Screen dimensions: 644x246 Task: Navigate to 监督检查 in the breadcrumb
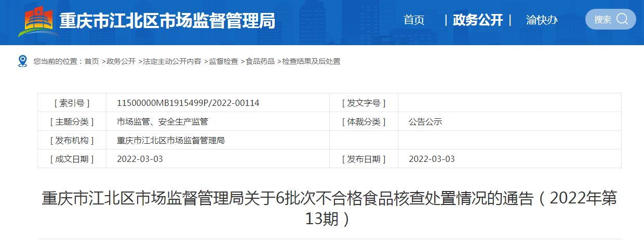point(223,61)
